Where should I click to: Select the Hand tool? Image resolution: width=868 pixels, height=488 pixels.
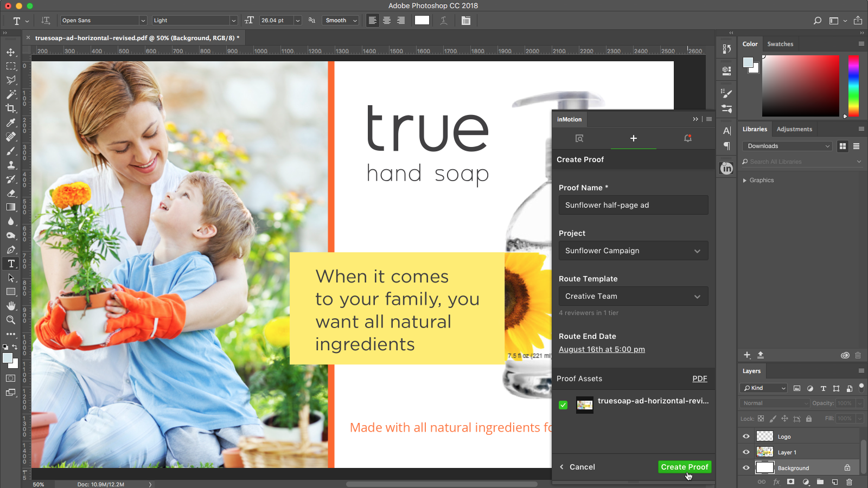point(11,306)
